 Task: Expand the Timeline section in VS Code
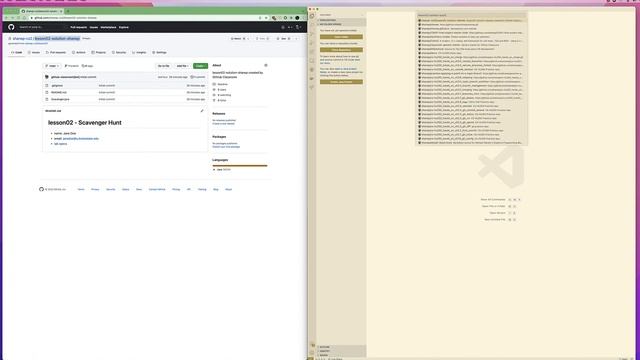tap(342, 351)
